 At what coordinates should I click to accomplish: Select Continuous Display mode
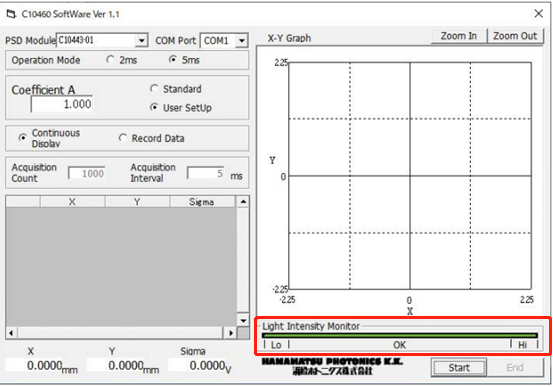tap(23, 138)
